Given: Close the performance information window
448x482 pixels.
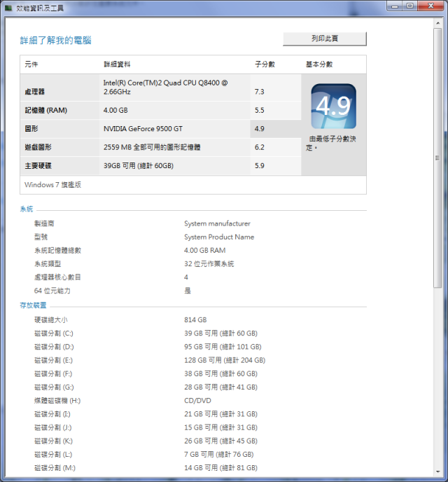Looking at the screenshot, I should pos(430,6).
